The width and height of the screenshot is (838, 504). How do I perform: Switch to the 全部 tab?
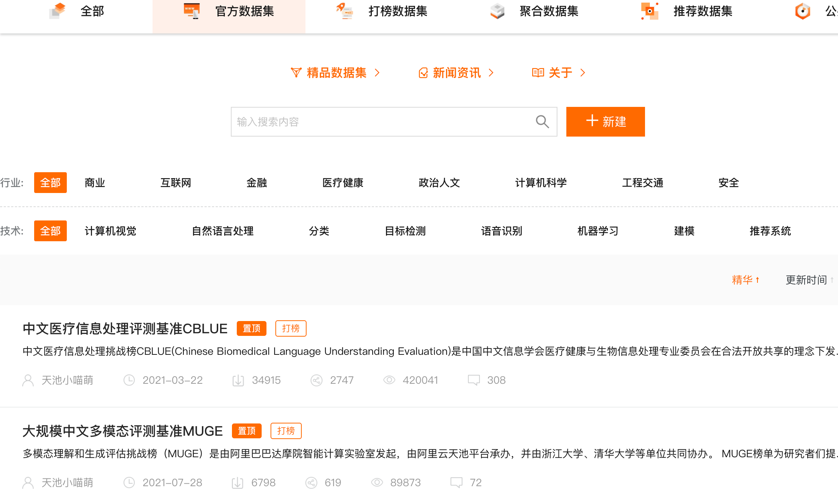[x=92, y=12]
